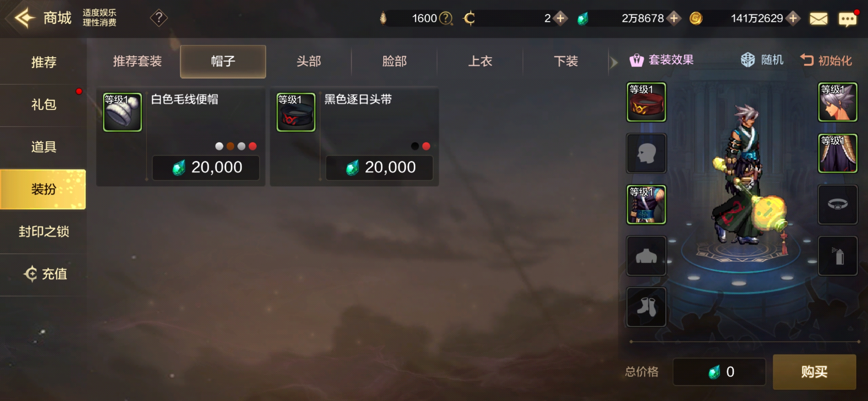Select the empty head silhouette slot

(x=646, y=153)
